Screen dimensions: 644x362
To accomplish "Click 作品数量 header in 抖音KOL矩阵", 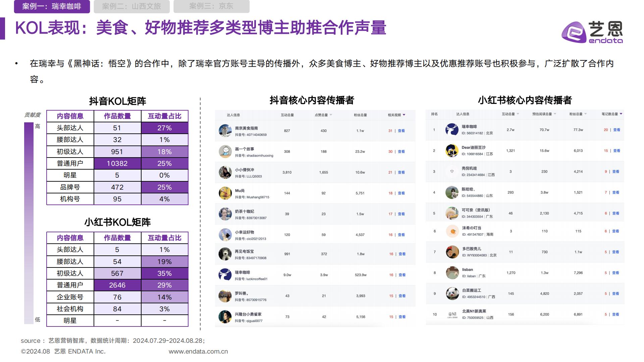I will click(117, 116).
